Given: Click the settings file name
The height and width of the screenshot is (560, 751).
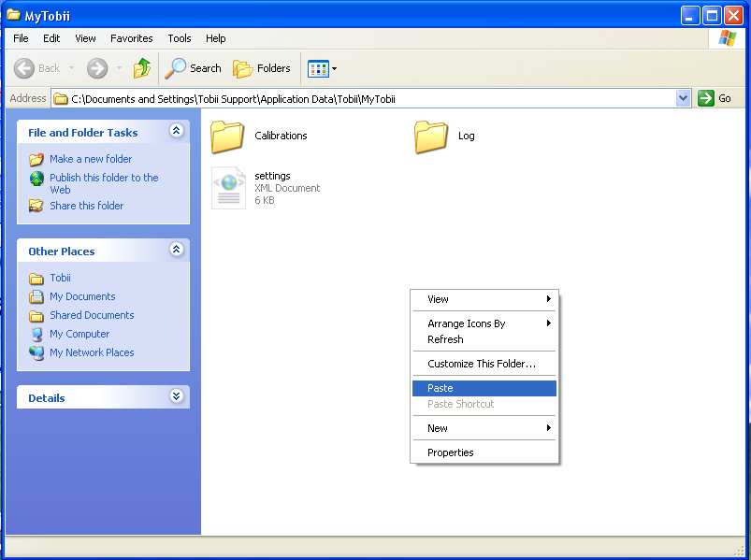Looking at the screenshot, I should point(272,176).
